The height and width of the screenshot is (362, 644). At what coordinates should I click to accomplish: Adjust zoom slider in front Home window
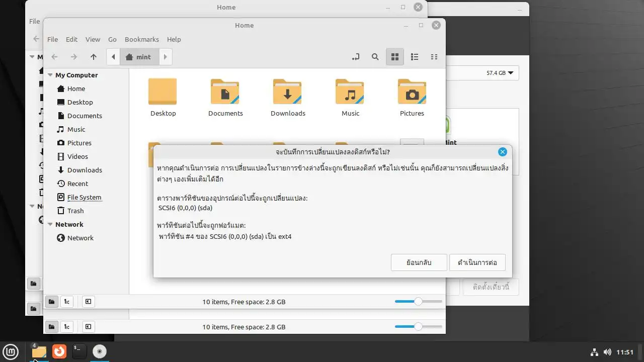pyautogui.click(x=418, y=302)
